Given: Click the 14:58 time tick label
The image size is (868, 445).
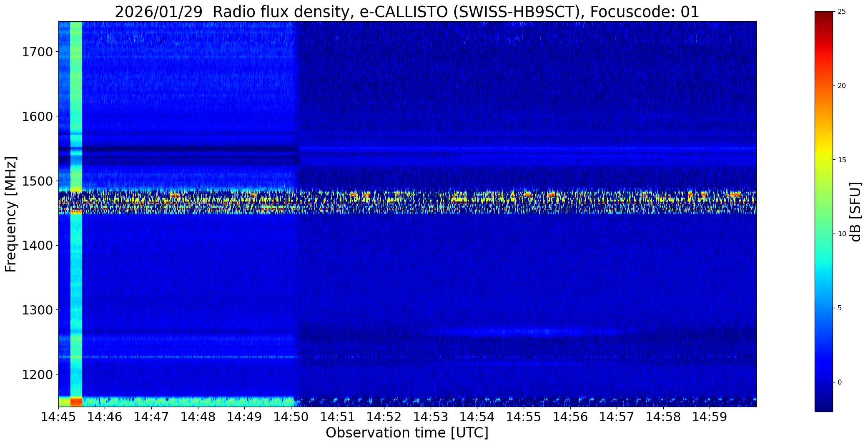Looking at the screenshot, I should 663,417.
